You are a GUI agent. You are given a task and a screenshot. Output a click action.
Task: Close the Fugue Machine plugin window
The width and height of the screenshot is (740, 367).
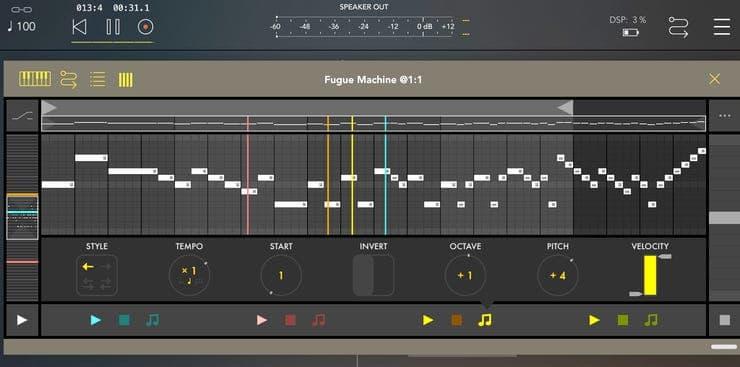(715, 79)
